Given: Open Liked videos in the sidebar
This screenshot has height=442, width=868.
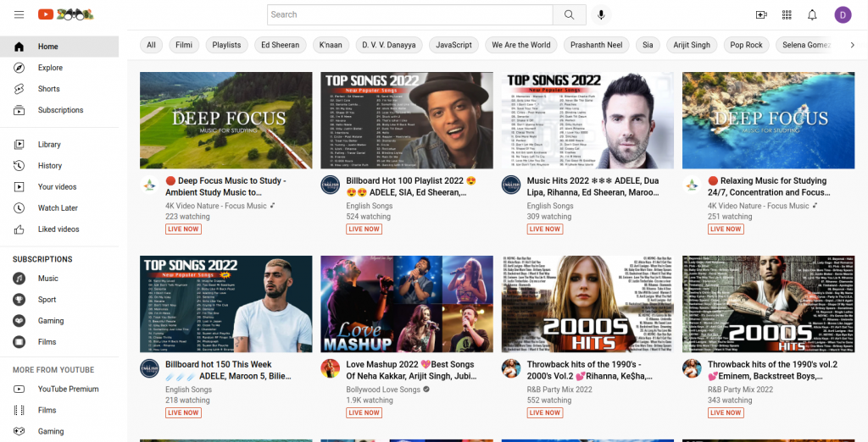Looking at the screenshot, I should pyautogui.click(x=58, y=229).
